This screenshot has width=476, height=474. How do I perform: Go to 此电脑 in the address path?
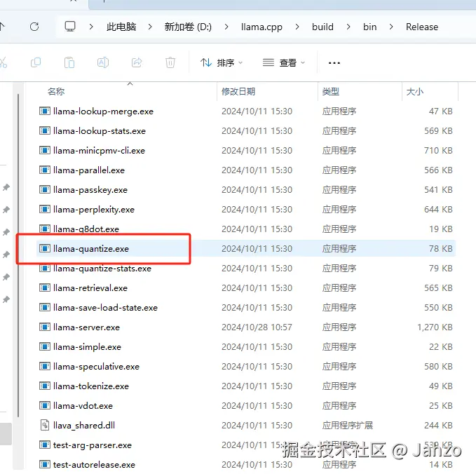point(121,27)
